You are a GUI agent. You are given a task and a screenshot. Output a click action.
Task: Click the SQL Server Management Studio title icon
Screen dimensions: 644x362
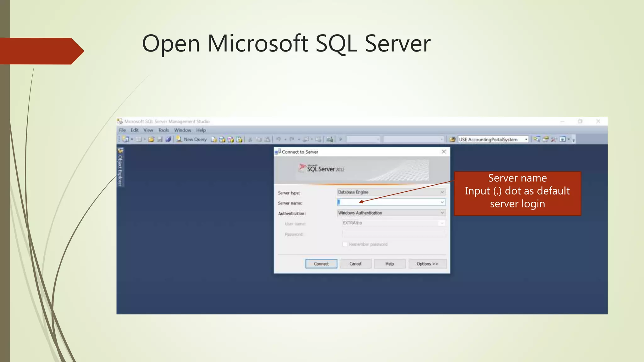pos(120,121)
